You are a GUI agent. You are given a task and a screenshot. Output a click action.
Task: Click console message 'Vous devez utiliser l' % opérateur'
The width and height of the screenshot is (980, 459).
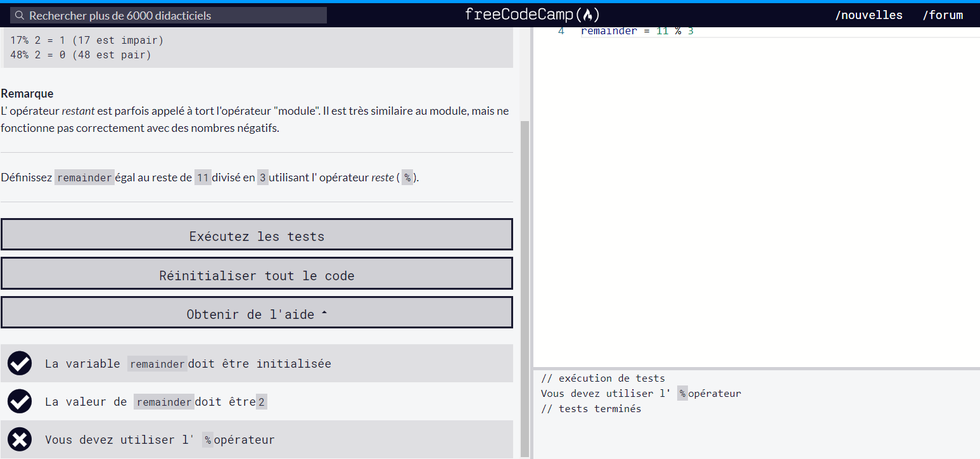pos(641,394)
